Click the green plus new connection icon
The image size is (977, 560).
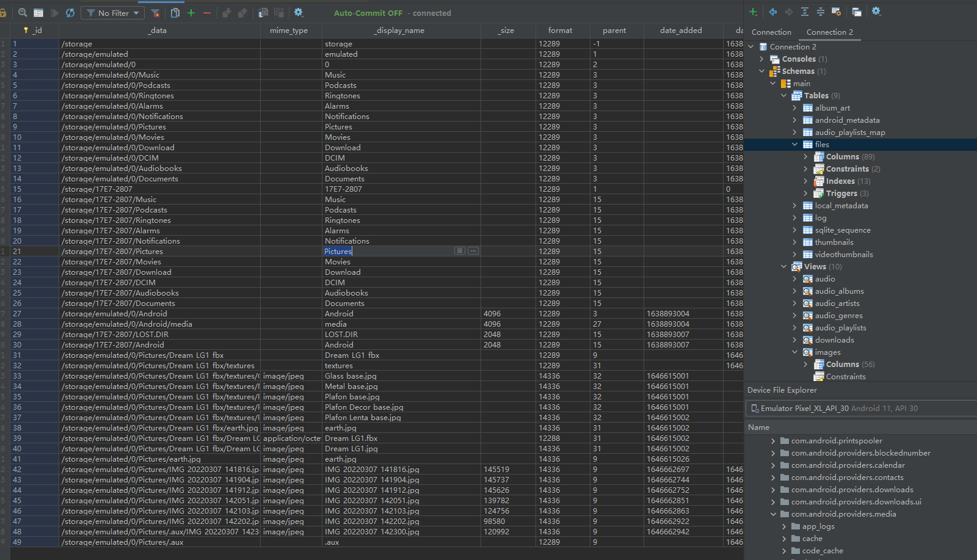click(x=753, y=12)
